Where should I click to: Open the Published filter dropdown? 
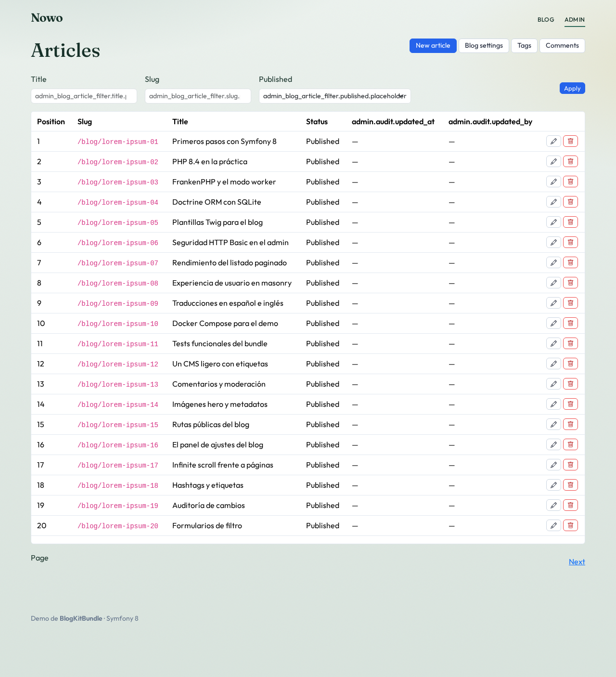tap(335, 96)
